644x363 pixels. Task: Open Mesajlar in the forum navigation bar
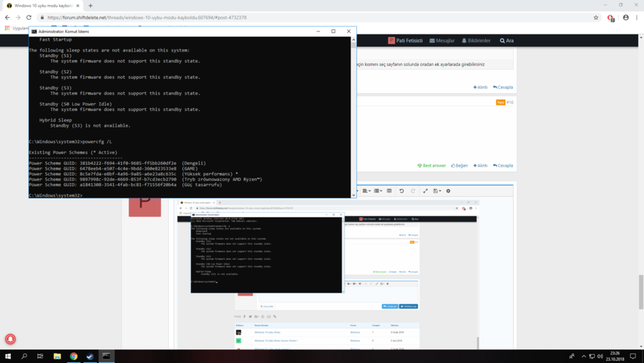pyautogui.click(x=441, y=41)
